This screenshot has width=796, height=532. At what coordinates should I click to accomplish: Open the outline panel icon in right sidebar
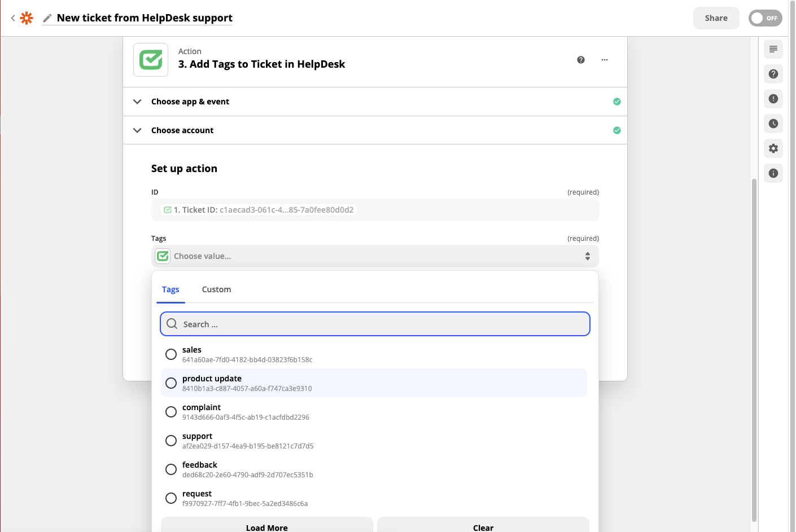pos(773,49)
